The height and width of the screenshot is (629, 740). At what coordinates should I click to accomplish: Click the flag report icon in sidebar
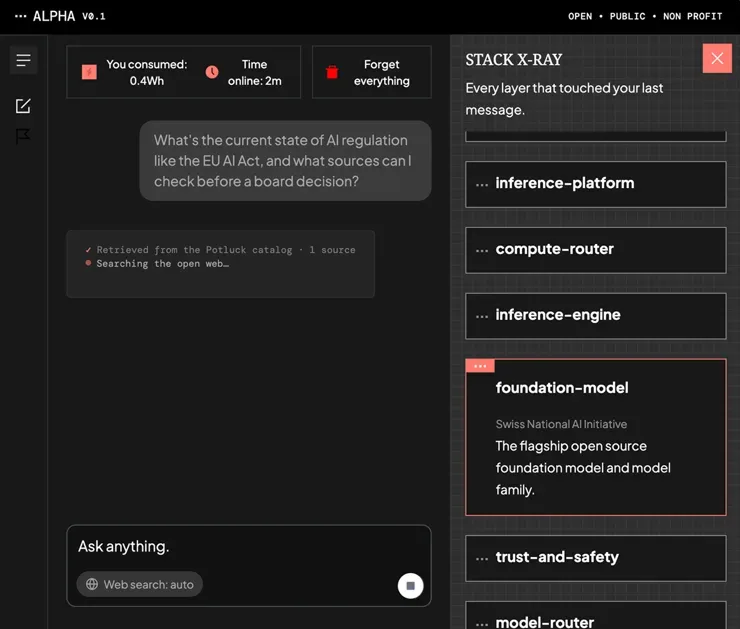coord(23,136)
